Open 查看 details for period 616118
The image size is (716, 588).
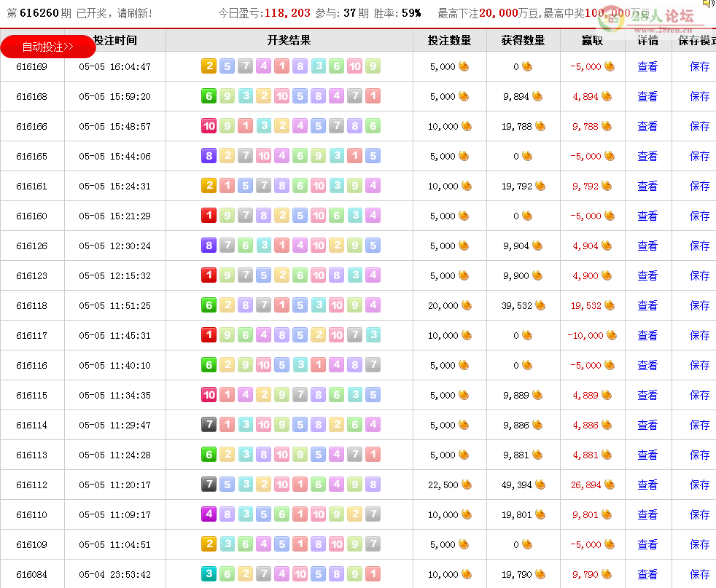647,305
